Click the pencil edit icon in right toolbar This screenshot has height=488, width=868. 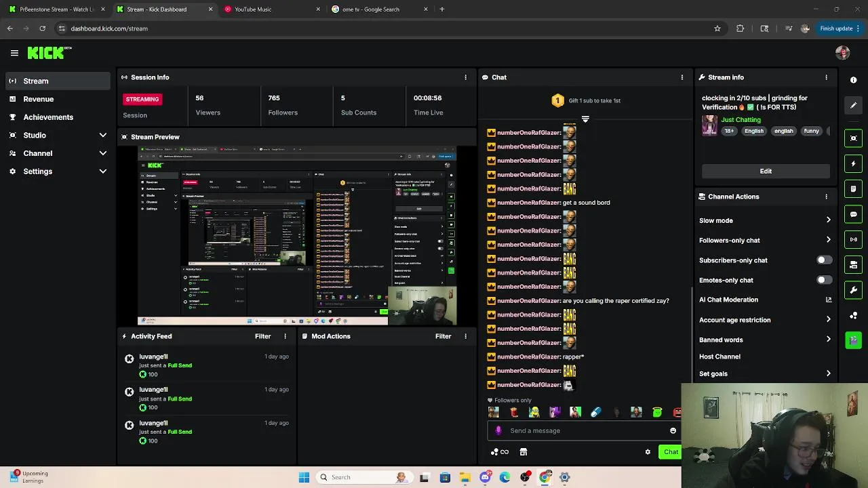click(853, 105)
